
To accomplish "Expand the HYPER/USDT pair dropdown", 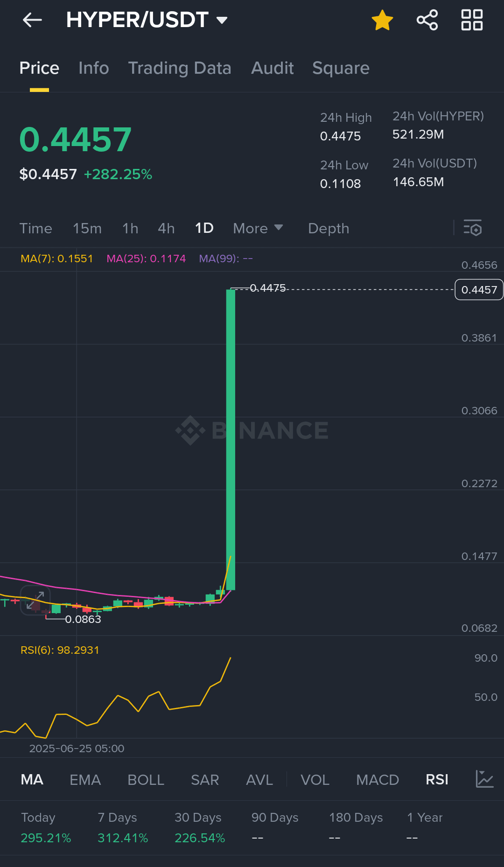I will (x=222, y=20).
